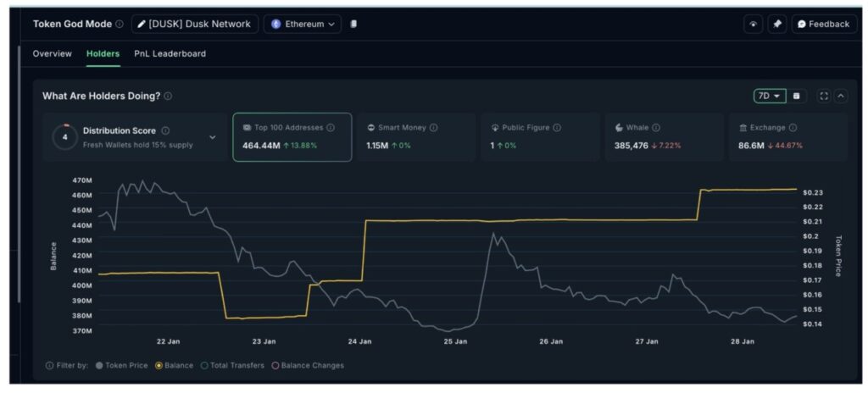Open the 7D time range dropdown
Screen dimensions: 868x393
coord(769,97)
